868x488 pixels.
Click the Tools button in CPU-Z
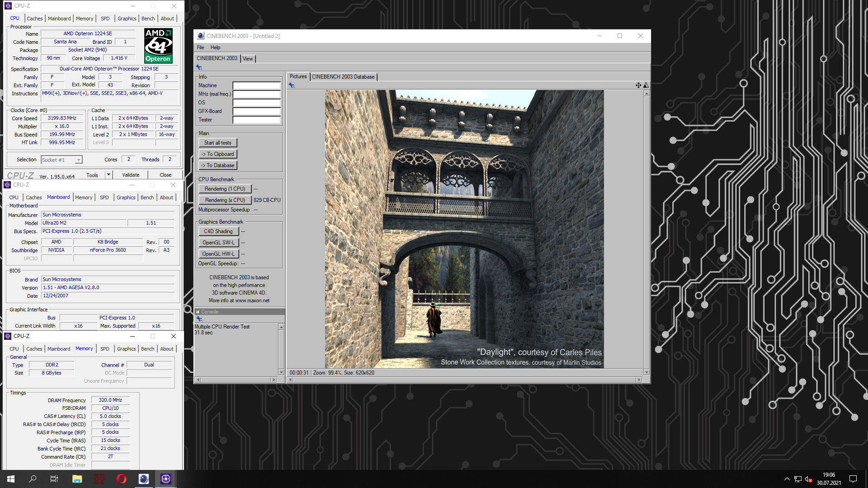point(92,175)
